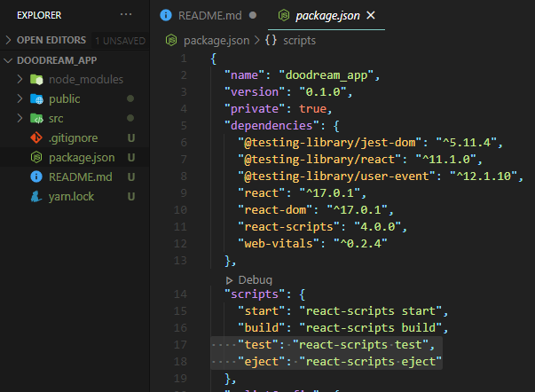Click the README.md tab info icon
Image resolution: width=535 pixels, height=392 pixels.
pyautogui.click(x=166, y=15)
